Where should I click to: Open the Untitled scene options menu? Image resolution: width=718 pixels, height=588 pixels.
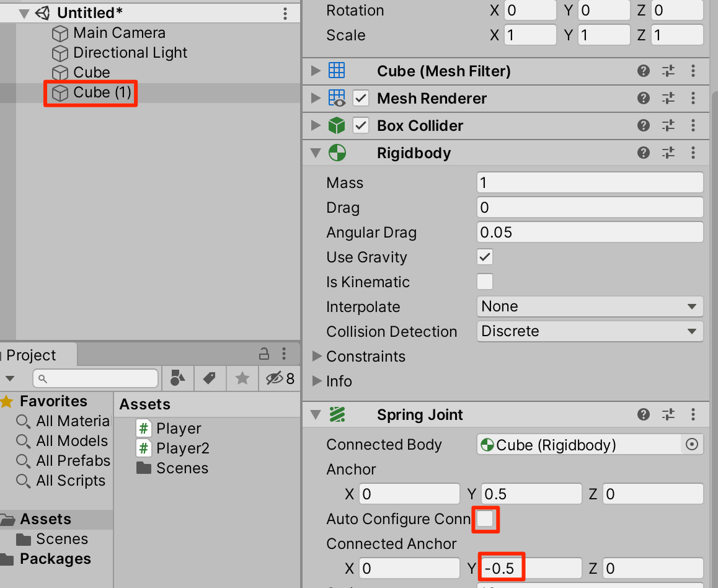(x=285, y=13)
